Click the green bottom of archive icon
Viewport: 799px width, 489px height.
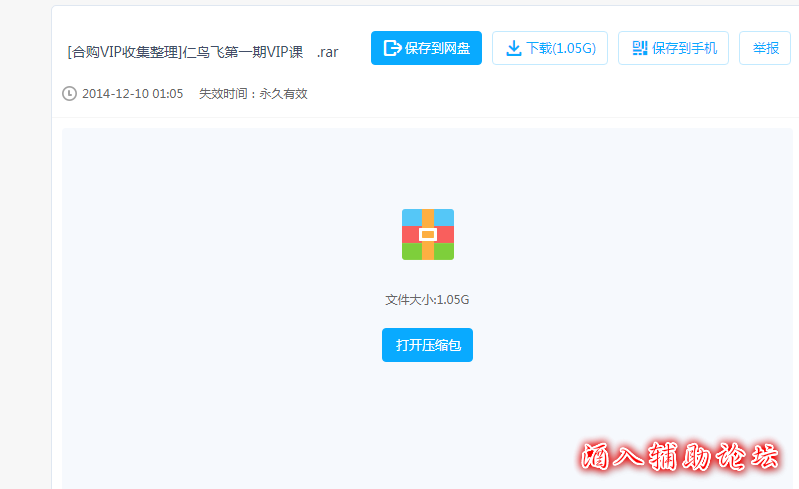[412, 252]
